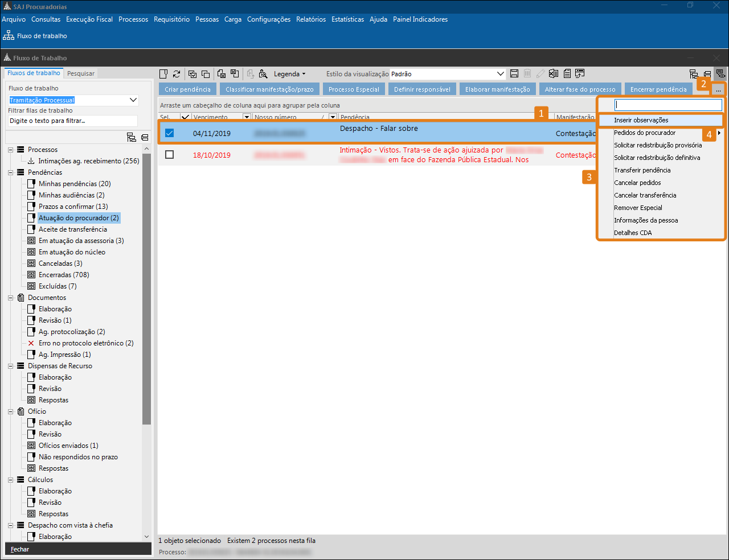This screenshot has height=560, width=729.
Task: Open the Estilo da visualização Padrão combo box
Action: [448, 74]
